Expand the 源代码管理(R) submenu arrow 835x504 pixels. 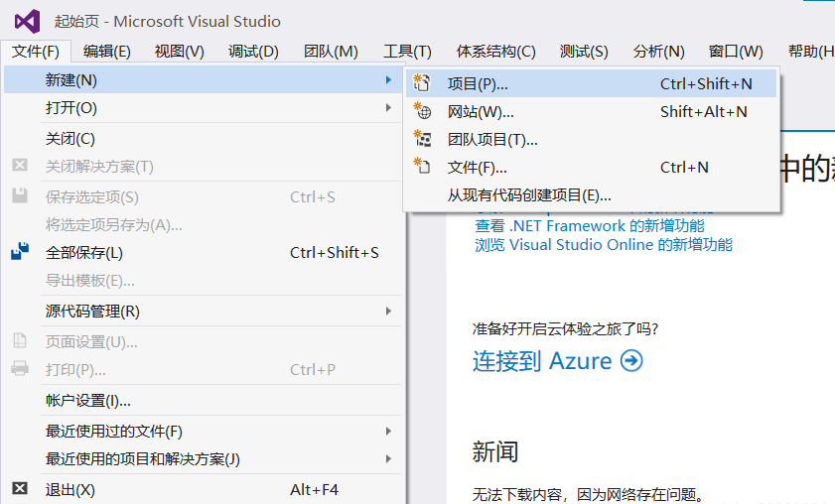[388, 311]
